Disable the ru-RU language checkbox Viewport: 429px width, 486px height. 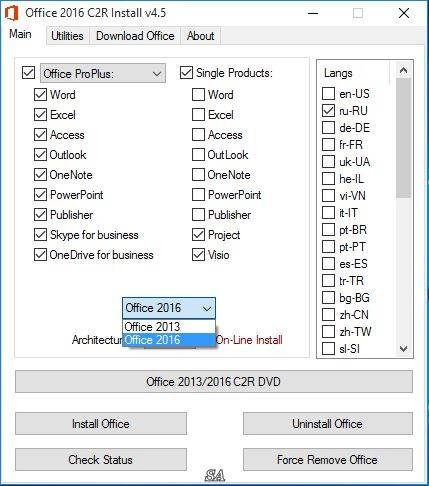click(328, 111)
